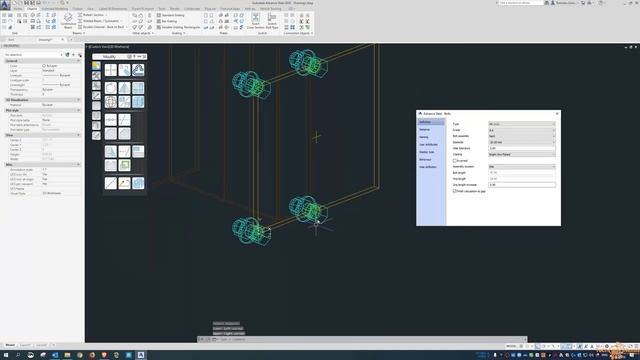Expand the Grating ribbon panel
This screenshot has height=360, width=640.
[178, 33]
